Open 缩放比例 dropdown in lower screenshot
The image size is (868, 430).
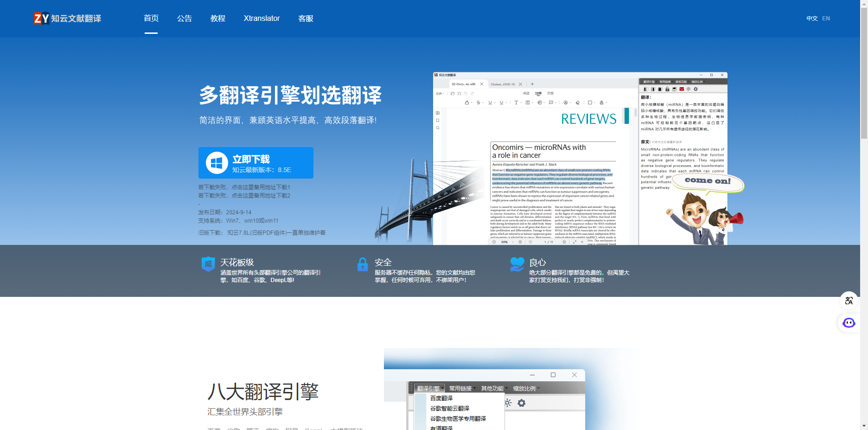[526, 389]
